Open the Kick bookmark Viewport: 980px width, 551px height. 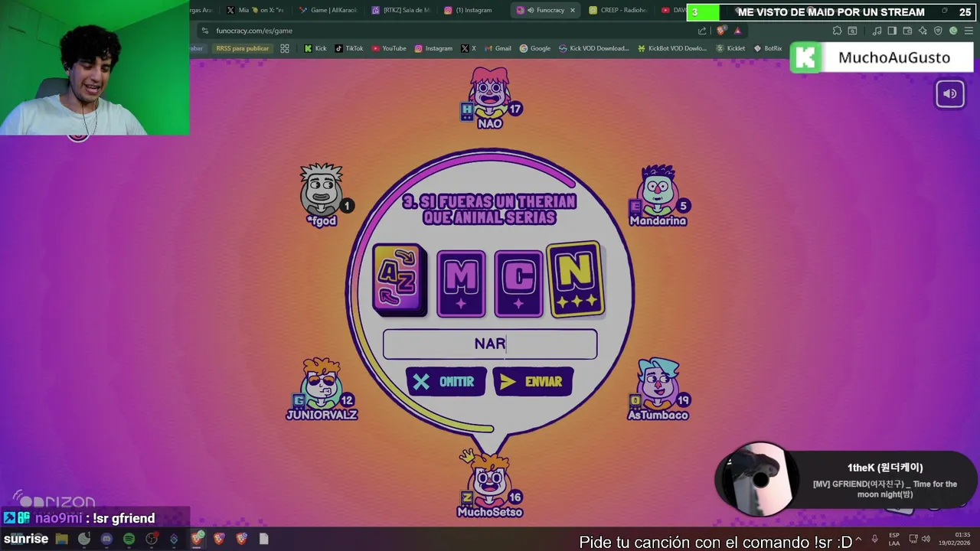(x=315, y=48)
